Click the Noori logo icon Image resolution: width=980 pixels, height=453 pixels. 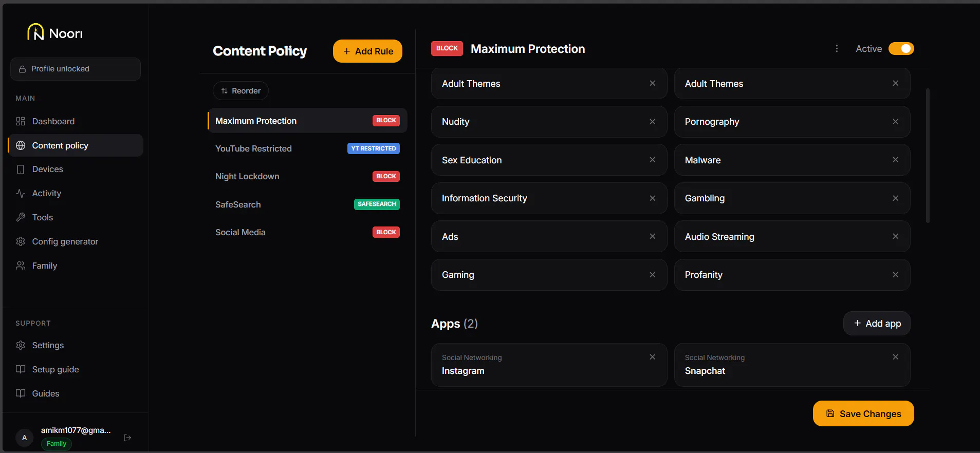coord(35,32)
